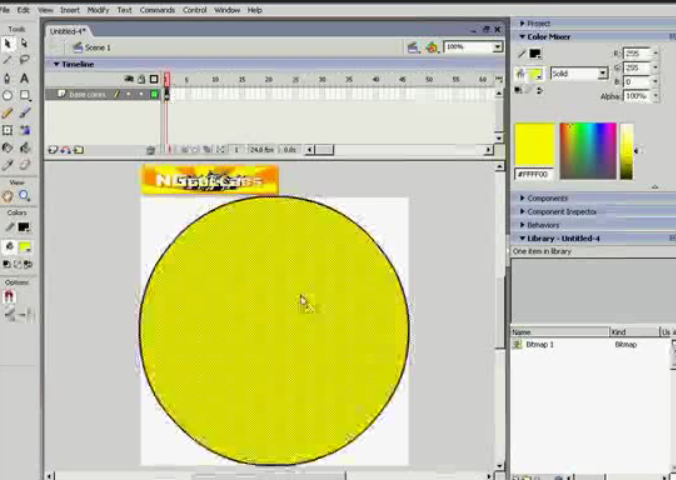The image size is (676, 480).
Task: Open the Commands menu
Action: [157, 10]
